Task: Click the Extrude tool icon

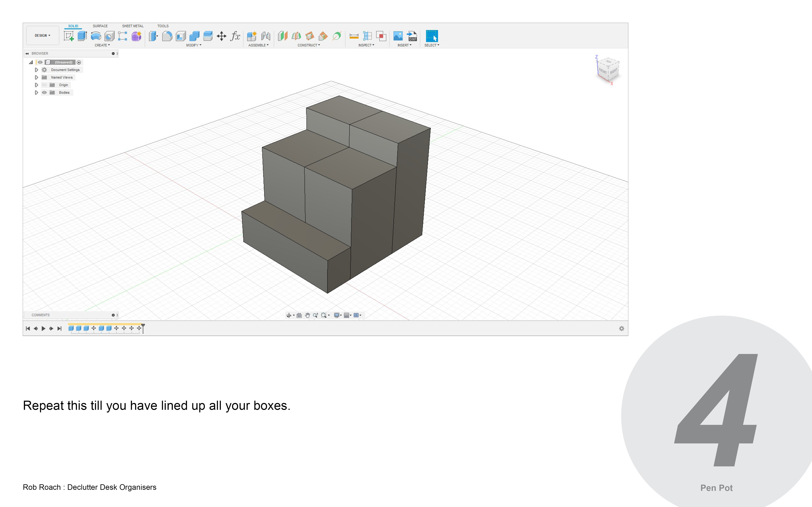Action: pyautogui.click(x=82, y=36)
